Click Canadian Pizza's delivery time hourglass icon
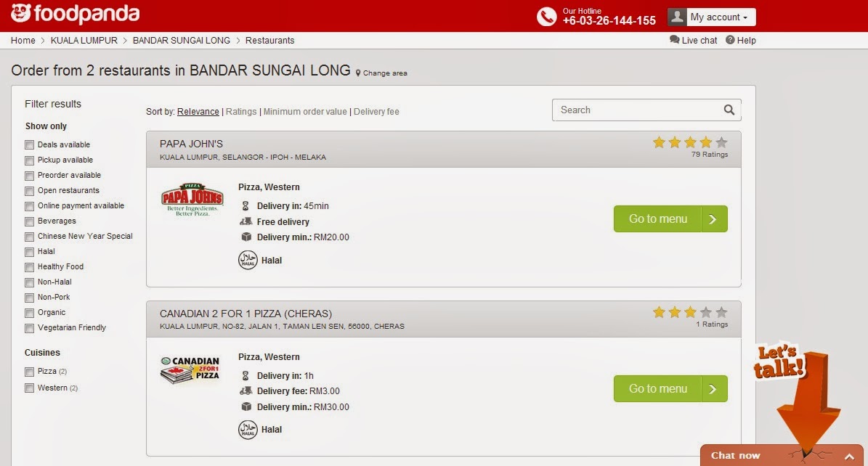This screenshot has height=466, width=868. [246, 376]
